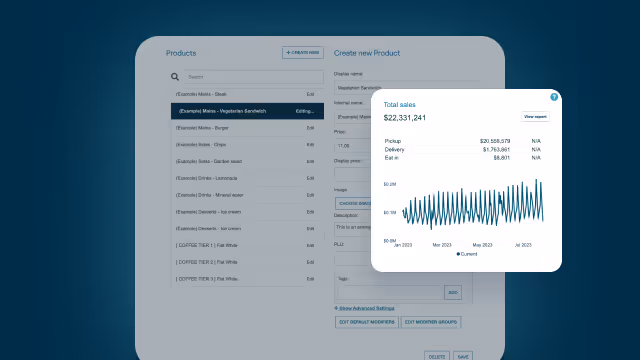Screen dimensions: 640x360
Task: Click the Eat in sales row
Action: 462,158
